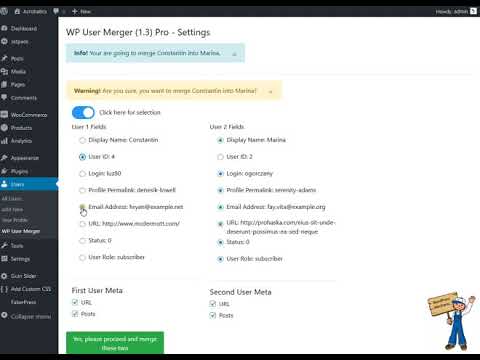Select User 1 Email Address radio
Image resolution: width=480 pixels, height=360 pixels.
click(x=82, y=207)
